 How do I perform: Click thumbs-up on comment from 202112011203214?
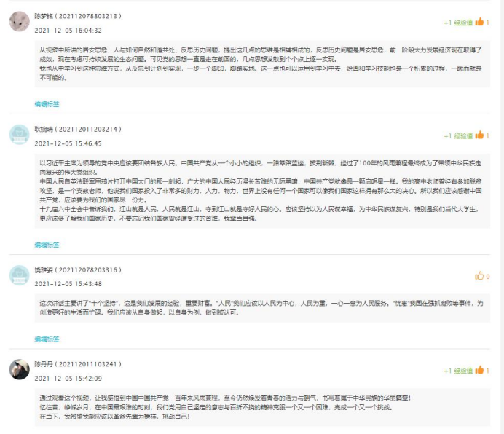pos(479,135)
